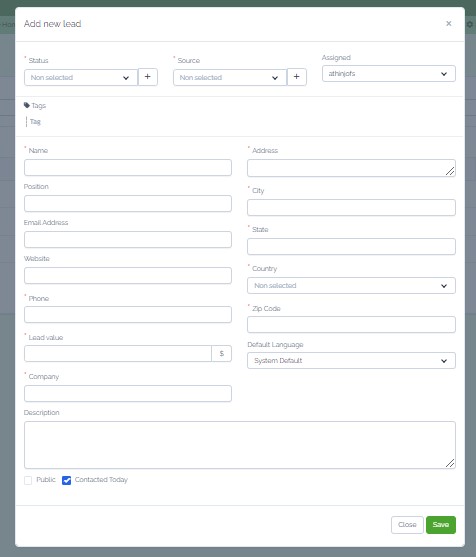Uncheck the Contacted Today checkbox
The width and height of the screenshot is (476, 557).
pos(66,480)
